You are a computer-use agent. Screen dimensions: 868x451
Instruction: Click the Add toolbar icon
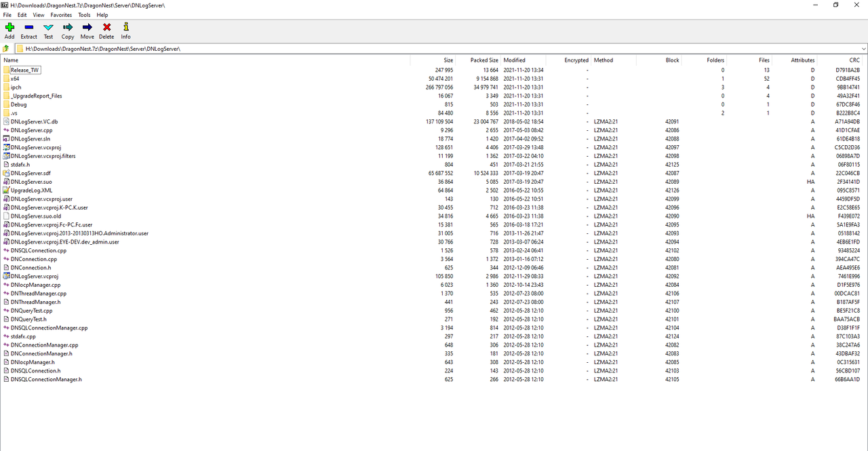point(9,27)
